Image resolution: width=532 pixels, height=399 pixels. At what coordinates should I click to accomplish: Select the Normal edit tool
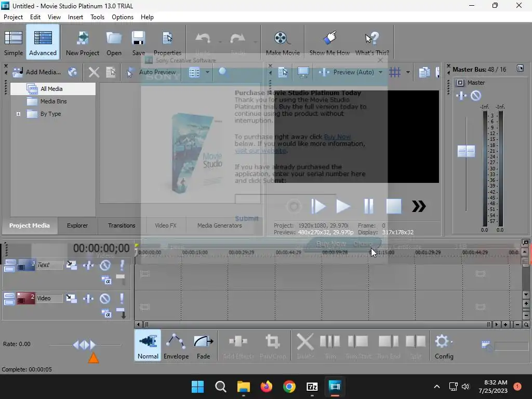pyautogui.click(x=148, y=345)
